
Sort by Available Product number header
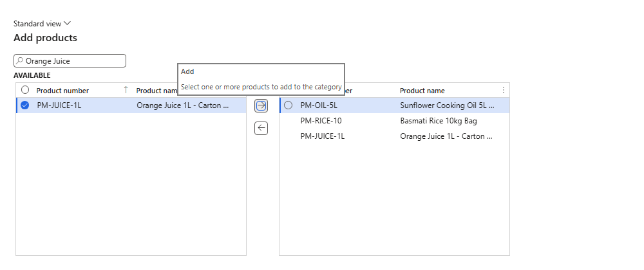click(x=62, y=91)
